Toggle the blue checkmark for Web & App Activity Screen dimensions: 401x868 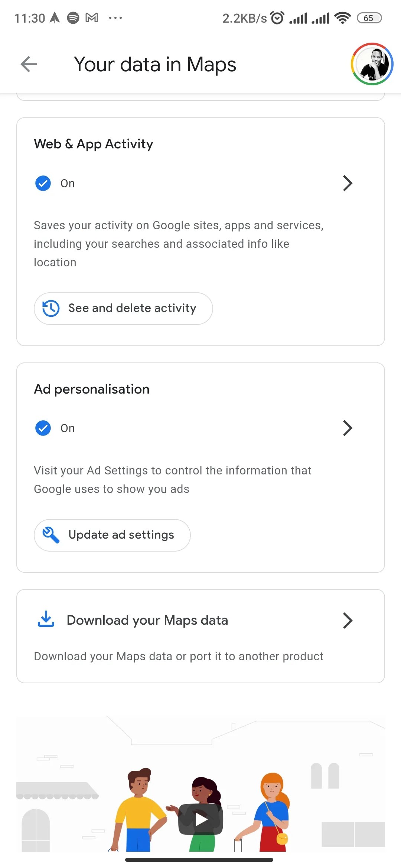(43, 183)
